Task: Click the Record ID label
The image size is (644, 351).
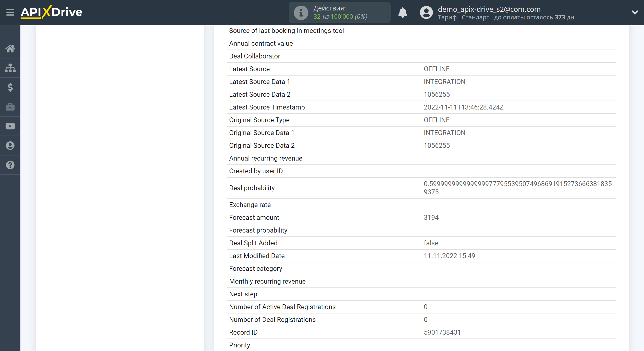Action: (243, 332)
